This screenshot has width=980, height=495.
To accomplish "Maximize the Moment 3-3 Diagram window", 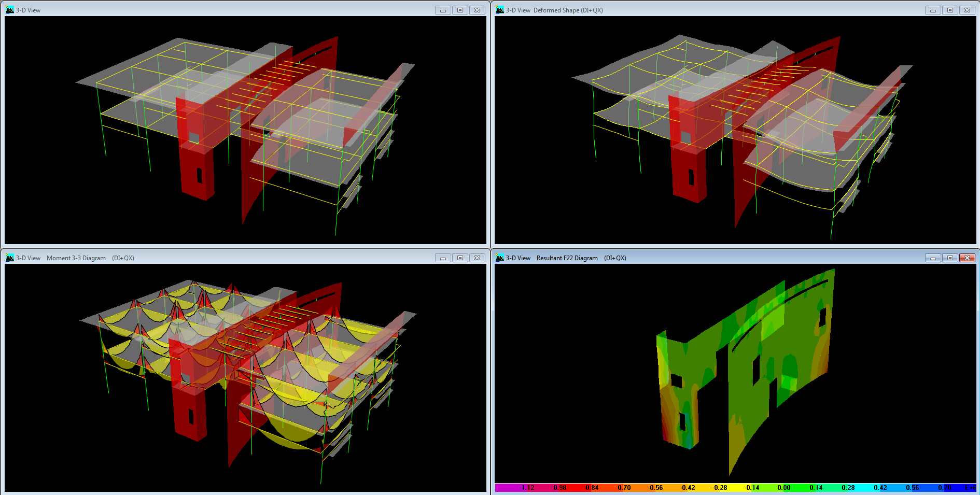I will (460, 258).
